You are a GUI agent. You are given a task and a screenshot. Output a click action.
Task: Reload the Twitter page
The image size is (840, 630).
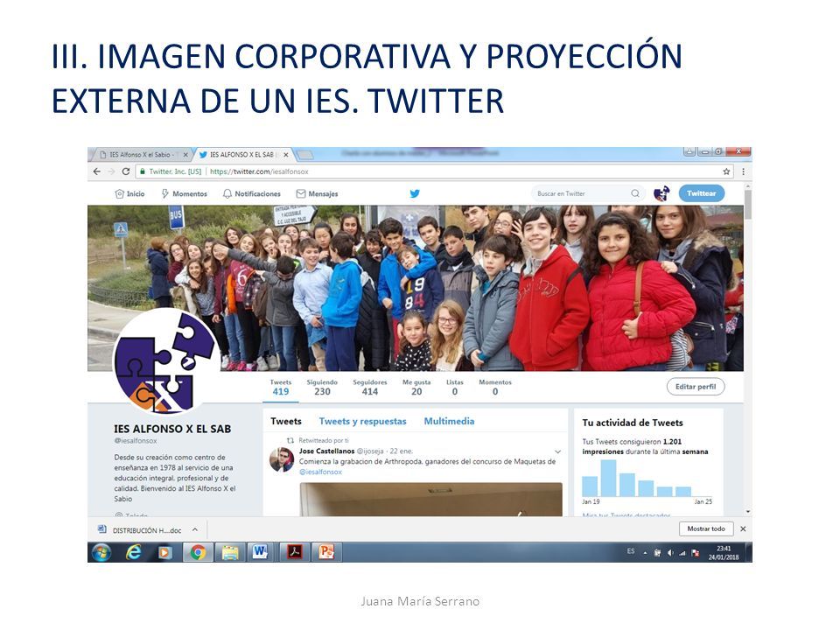[x=126, y=171]
